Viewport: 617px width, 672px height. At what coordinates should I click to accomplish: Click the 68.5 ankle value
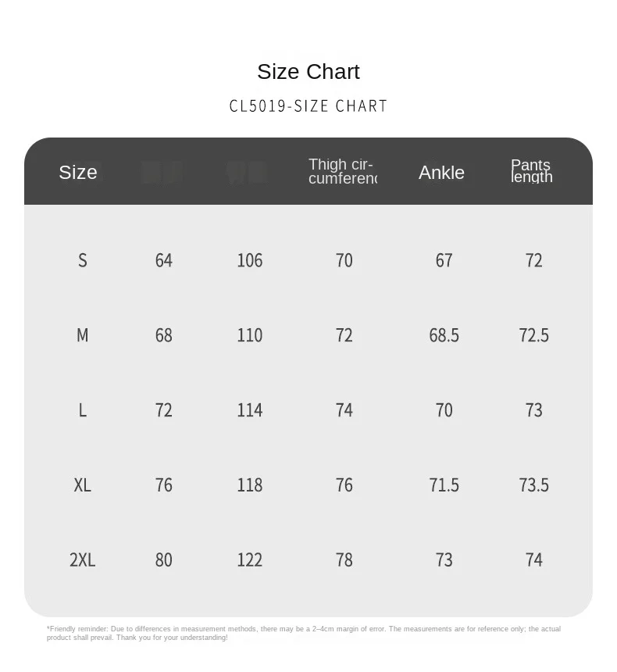444,335
